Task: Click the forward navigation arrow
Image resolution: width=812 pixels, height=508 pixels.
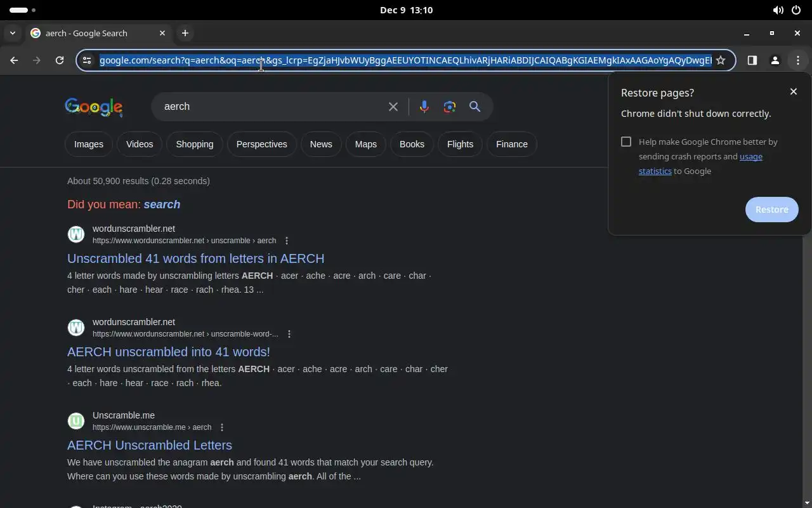Action: click(37, 60)
